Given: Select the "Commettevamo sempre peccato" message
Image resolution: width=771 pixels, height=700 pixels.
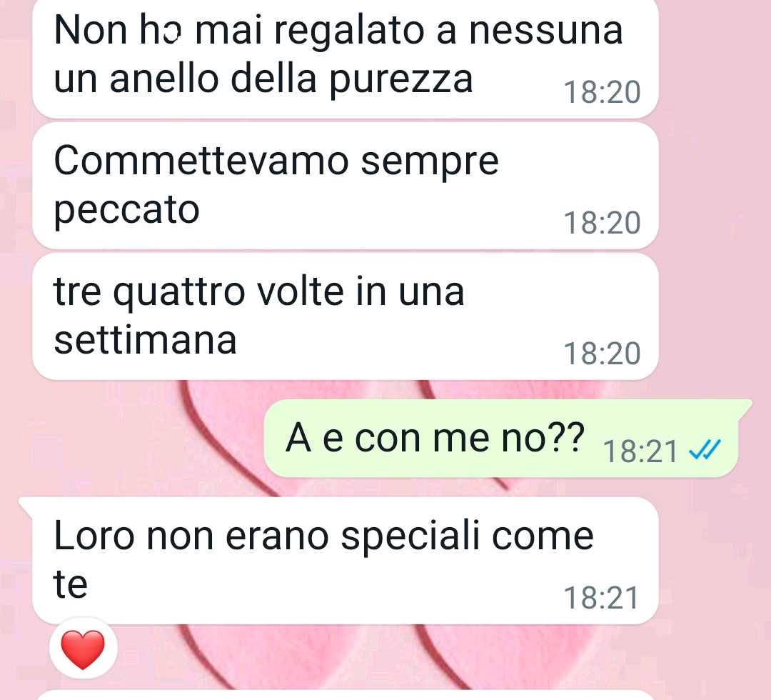Looking at the screenshot, I should tap(346, 186).
